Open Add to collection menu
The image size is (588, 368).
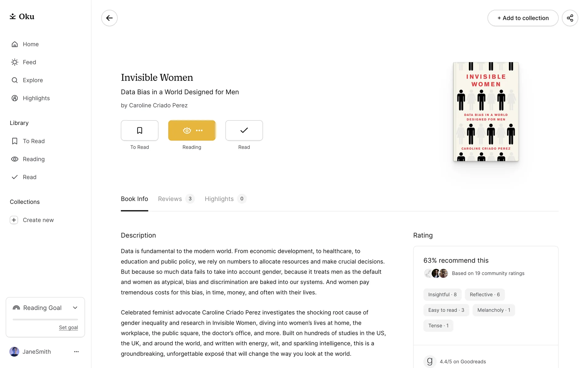point(522,18)
